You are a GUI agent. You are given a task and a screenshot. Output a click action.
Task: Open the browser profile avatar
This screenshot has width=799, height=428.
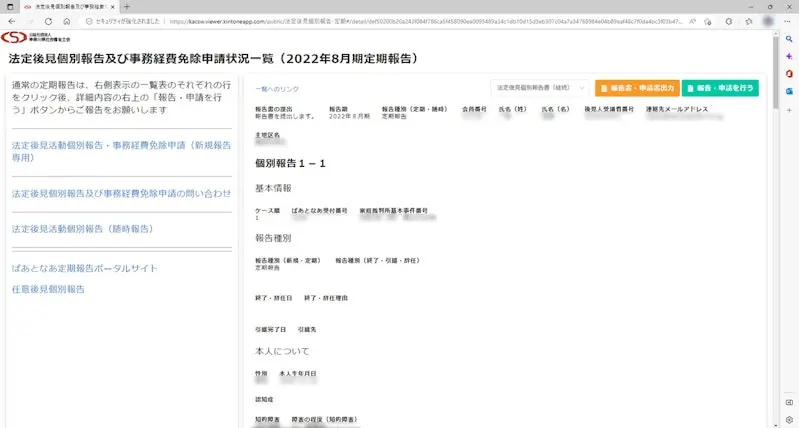pyautogui.click(x=769, y=21)
